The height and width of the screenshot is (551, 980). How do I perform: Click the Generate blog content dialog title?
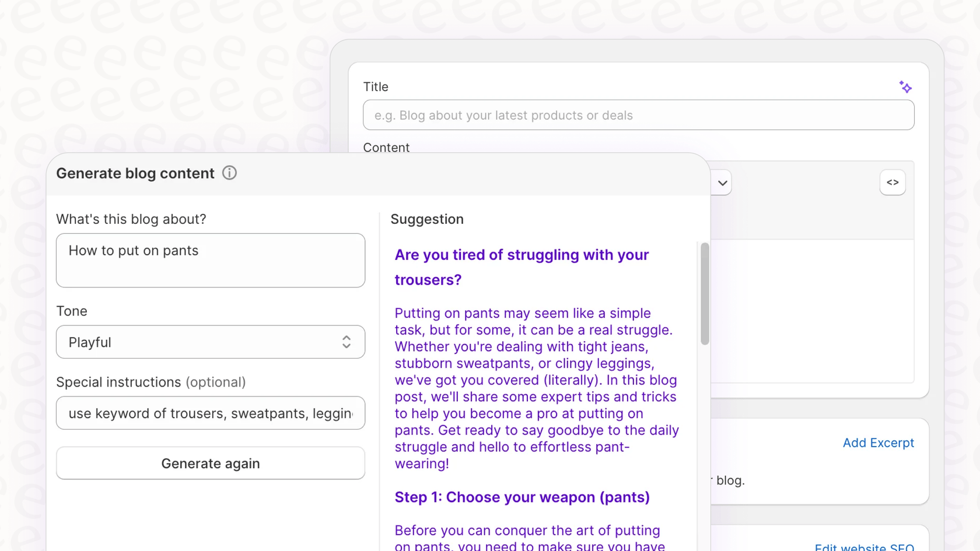pos(135,173)
